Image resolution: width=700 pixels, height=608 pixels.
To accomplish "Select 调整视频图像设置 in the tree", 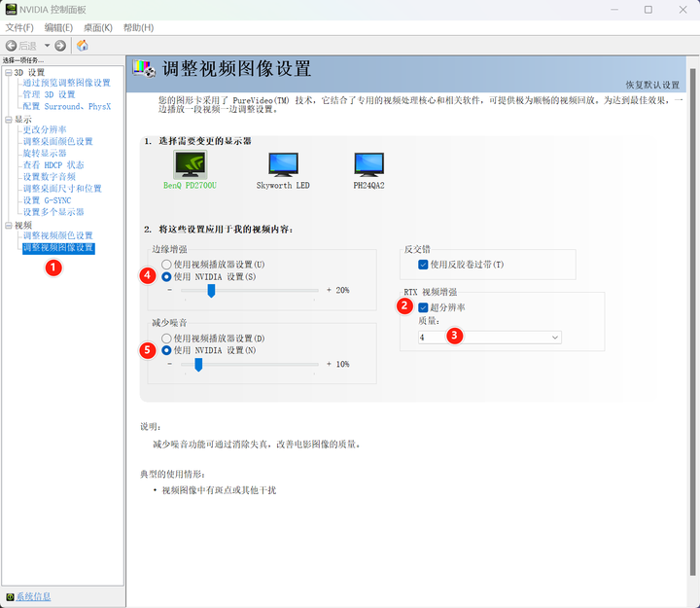I will point(58,248).
